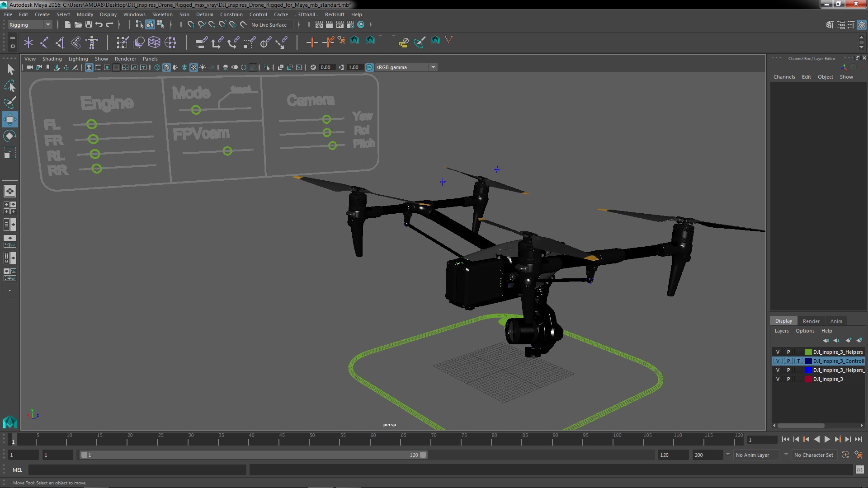Click the play forwards button
The height and width of the screenshot is (488, 868).
[x=827, y=439]
